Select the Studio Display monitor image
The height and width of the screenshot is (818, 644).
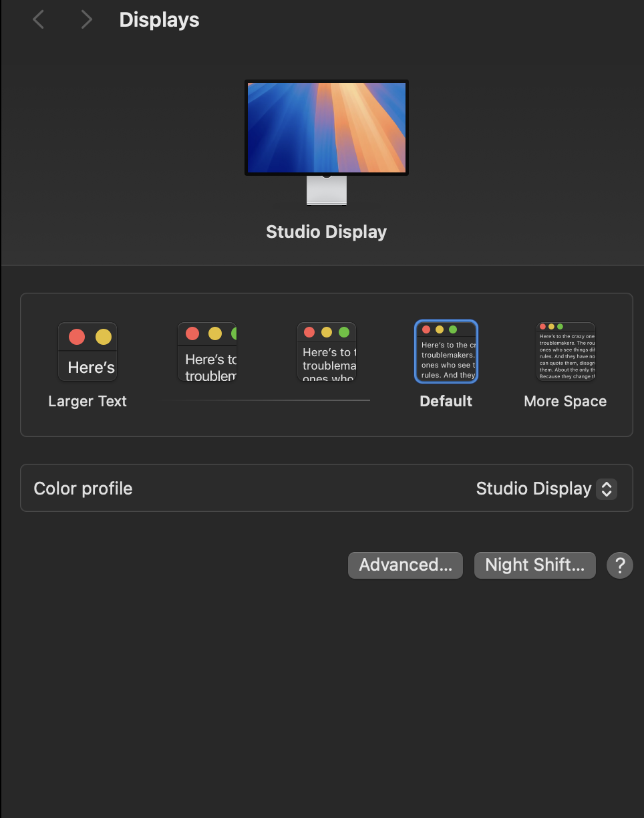click(x=327, y=142)
